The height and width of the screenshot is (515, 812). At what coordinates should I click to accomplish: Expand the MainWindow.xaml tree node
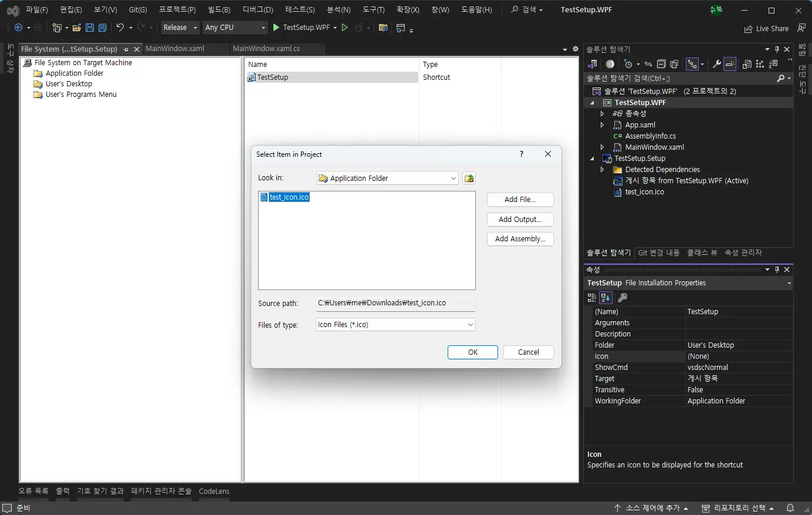click(602, 147)
